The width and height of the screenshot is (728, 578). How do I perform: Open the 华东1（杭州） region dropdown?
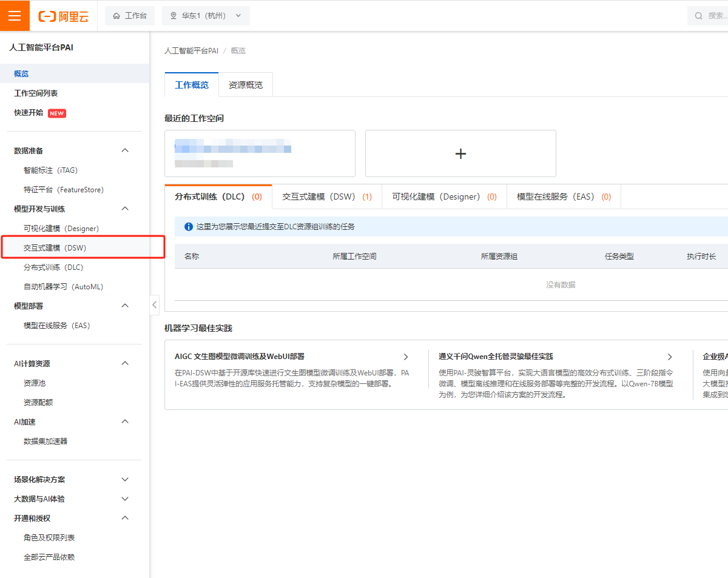click(206, 16)
